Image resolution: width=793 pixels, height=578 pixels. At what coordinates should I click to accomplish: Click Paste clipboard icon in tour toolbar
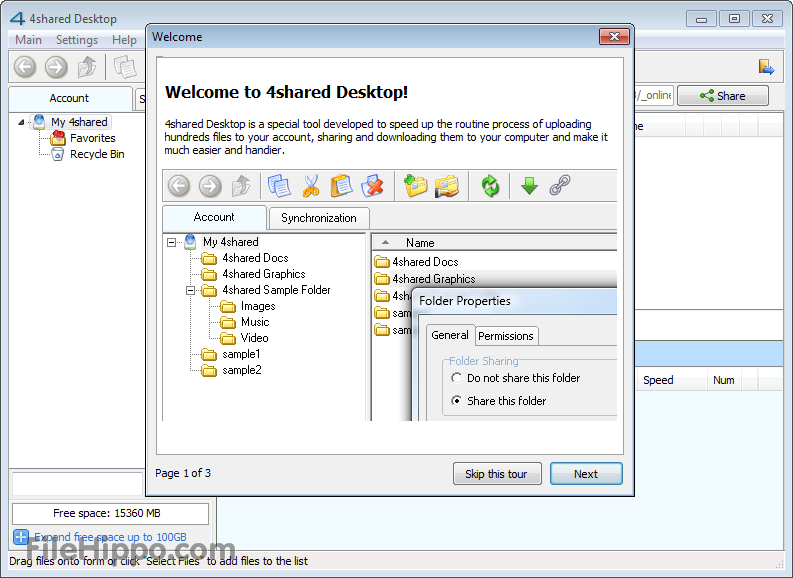[341, 186]
